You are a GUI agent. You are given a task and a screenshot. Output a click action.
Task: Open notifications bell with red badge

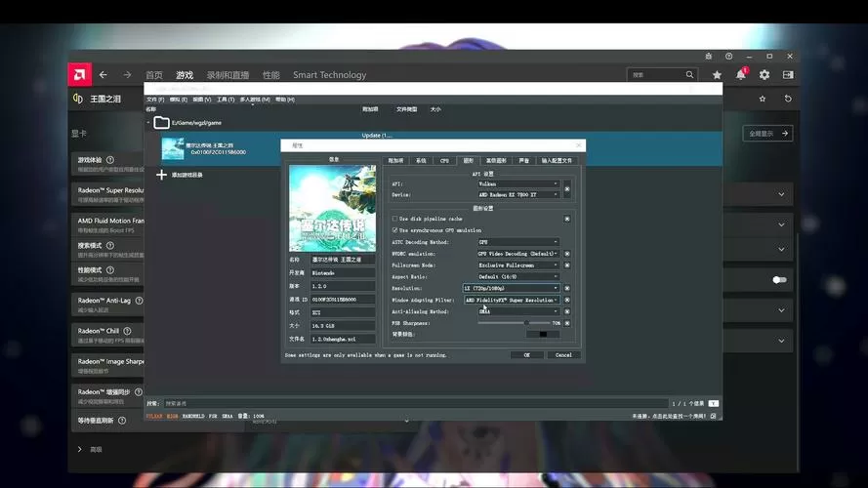click(741, 74)
